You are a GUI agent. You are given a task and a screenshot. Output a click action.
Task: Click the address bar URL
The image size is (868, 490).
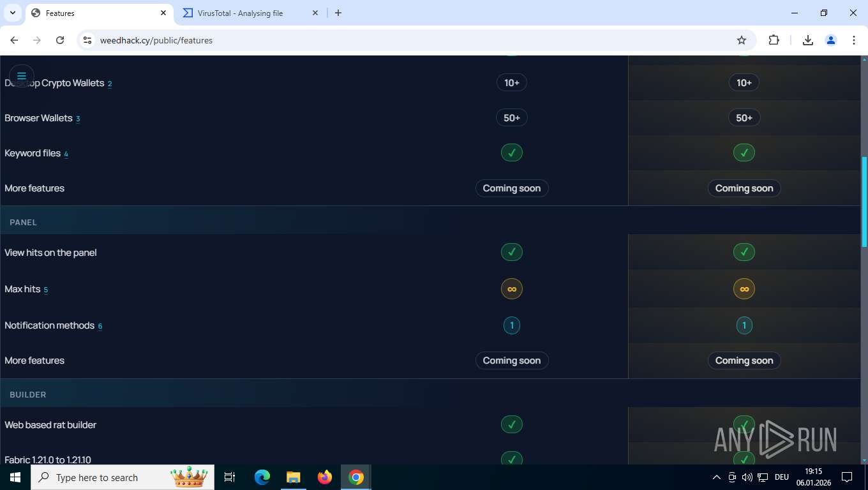[x=156, y=40]
